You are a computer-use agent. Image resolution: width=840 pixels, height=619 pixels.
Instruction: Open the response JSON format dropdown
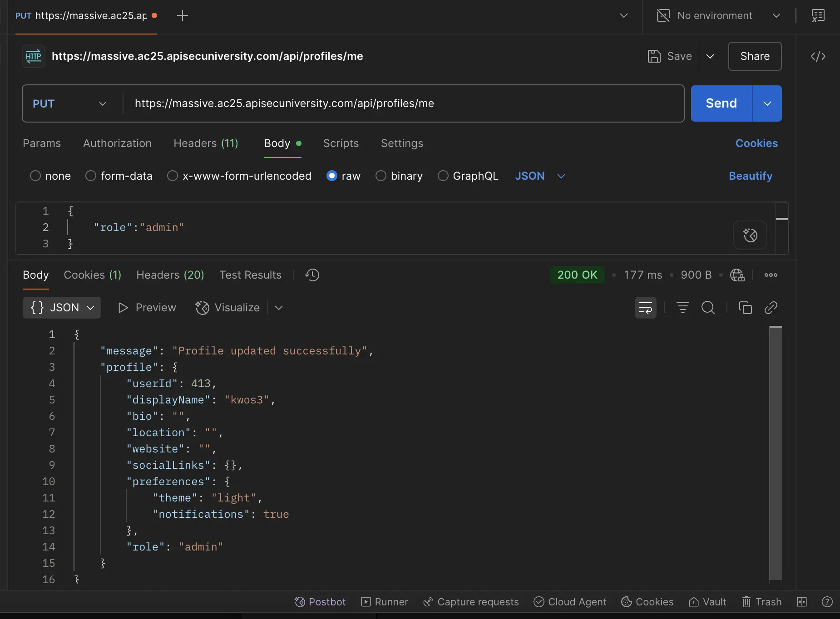pos(62,308)
